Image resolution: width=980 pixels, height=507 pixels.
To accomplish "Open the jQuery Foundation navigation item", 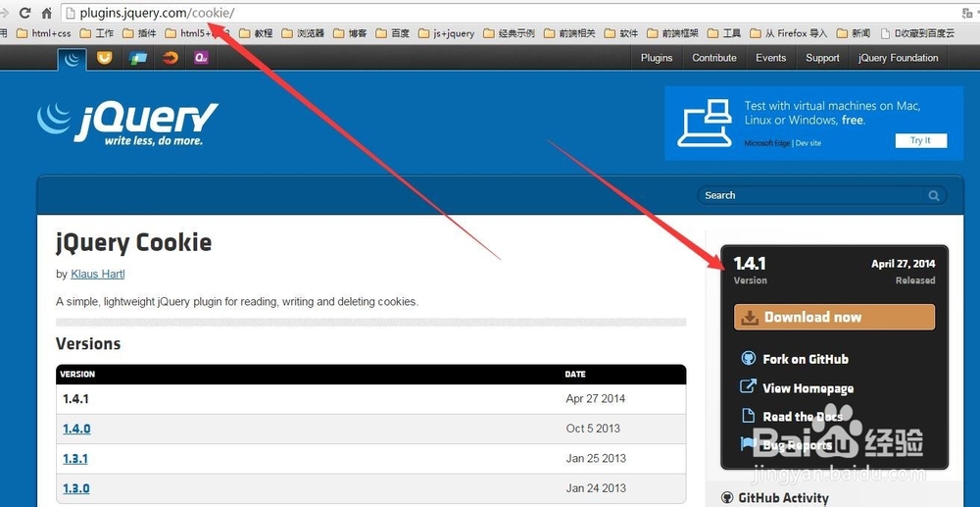I will pos(898,58).
